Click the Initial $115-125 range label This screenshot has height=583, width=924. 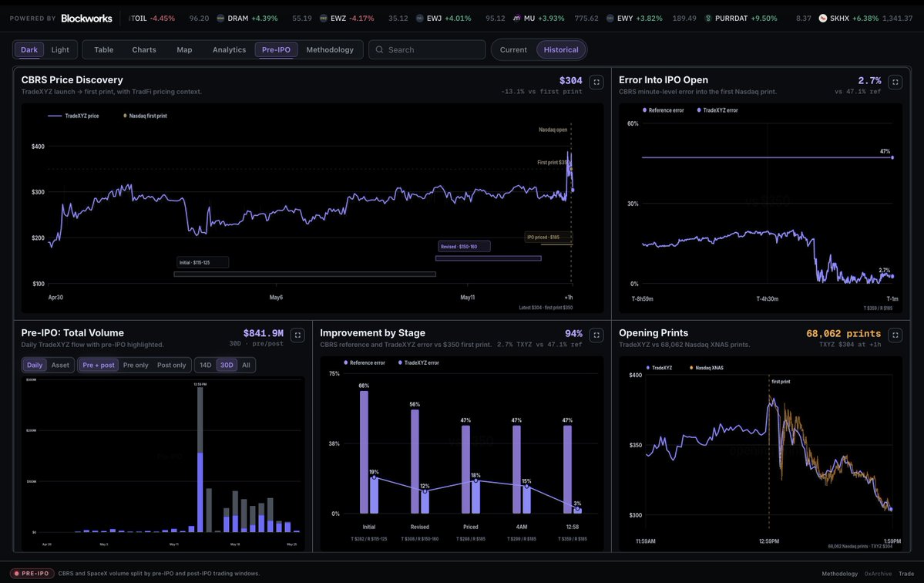pyautogui.click(x=203, y=262)
